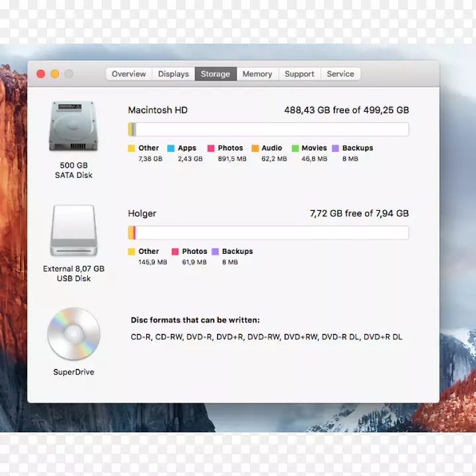The height and width of the screenshot is (476, 476).
Task: Close the window with the red button
Action: (x=41, y=74)
